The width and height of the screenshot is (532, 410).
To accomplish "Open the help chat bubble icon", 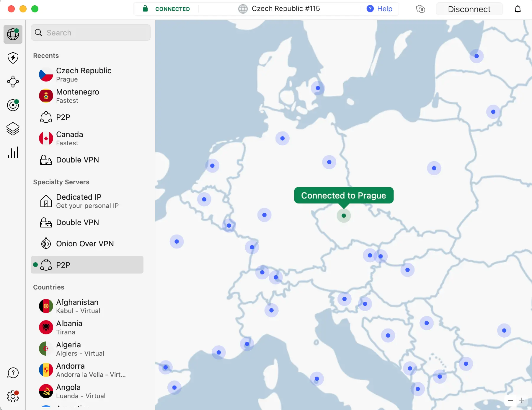I will 13,373.
